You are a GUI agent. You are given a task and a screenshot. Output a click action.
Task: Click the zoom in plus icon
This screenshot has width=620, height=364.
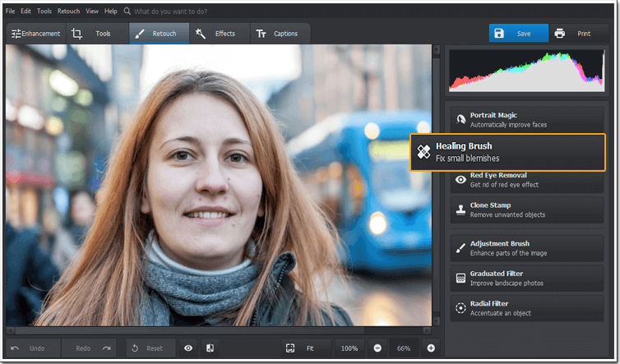coord(431,348)
